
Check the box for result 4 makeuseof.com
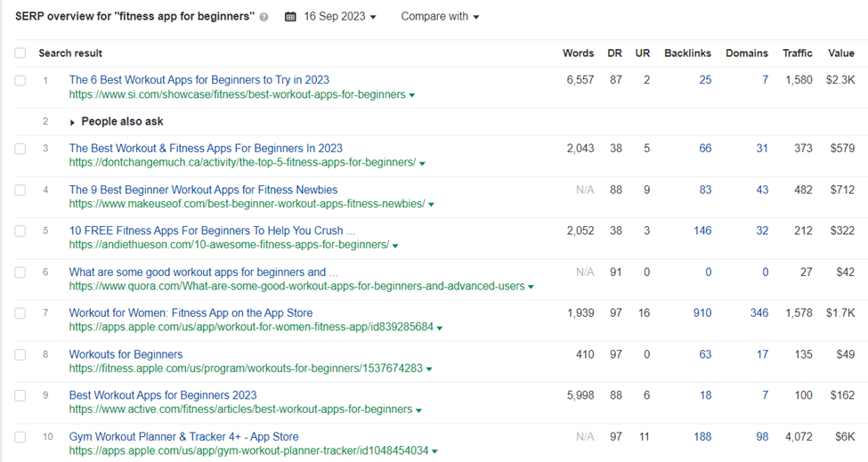[20, 190]
